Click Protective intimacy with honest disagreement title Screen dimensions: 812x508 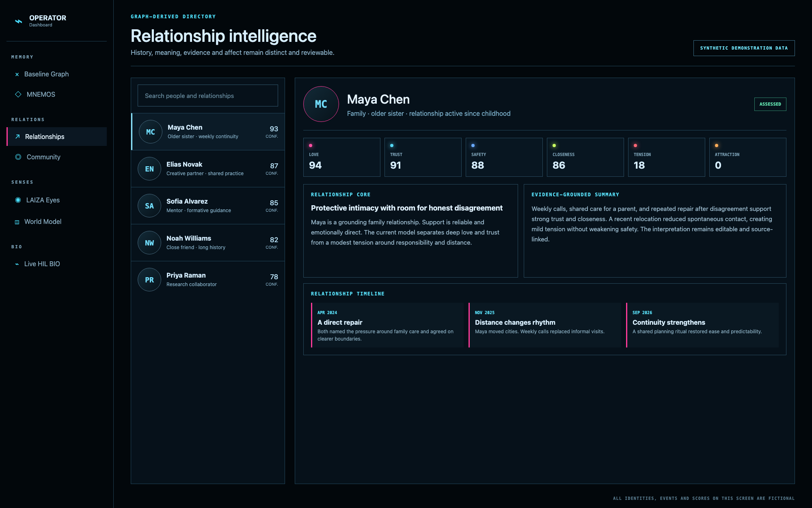coord(407,208)
